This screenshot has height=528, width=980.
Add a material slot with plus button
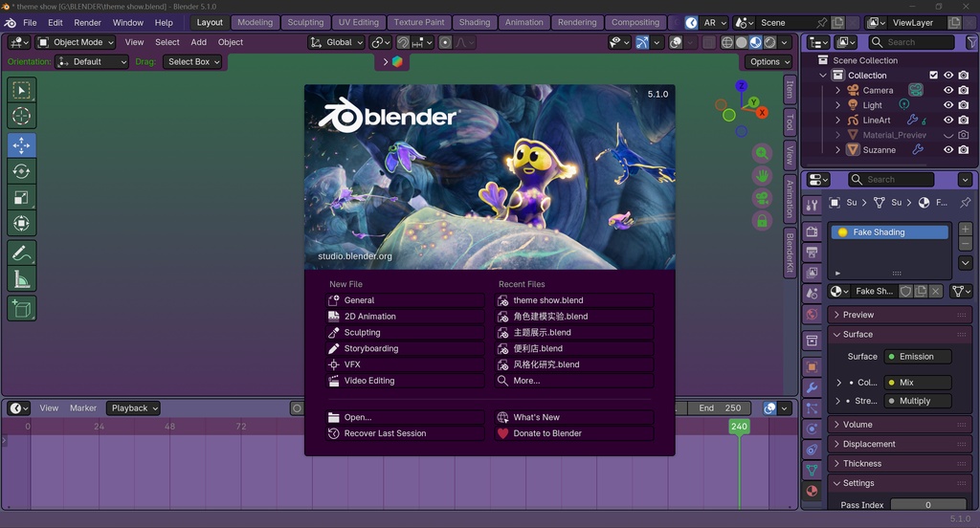pos(965,230)
